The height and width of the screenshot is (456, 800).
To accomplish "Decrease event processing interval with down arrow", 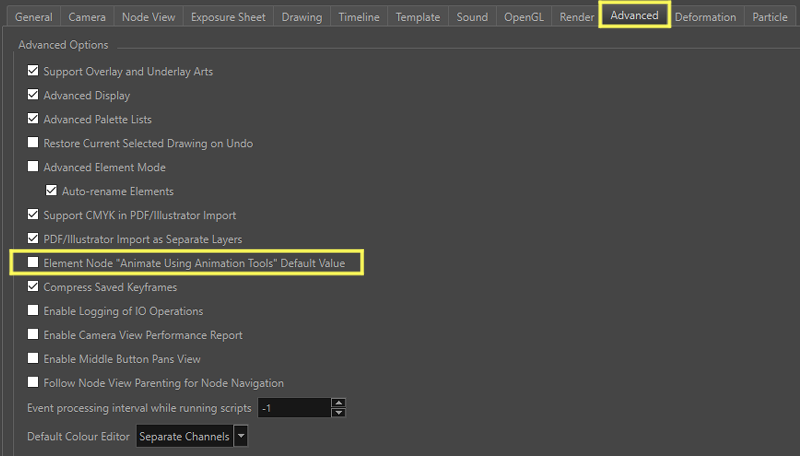I will coord(339,413).
